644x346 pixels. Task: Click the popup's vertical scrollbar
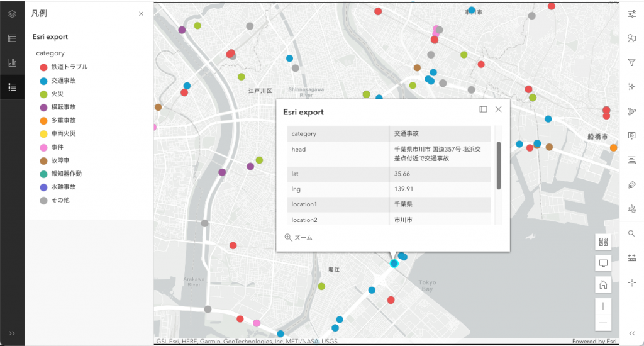point(499,165)
